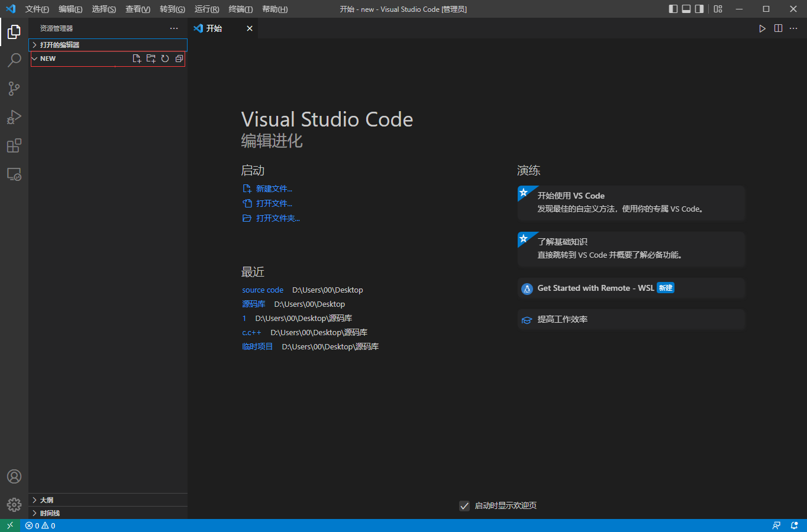Click the VS Code logo in title bar
Viewport: 807px width, 532px height.
click(10, 9)
